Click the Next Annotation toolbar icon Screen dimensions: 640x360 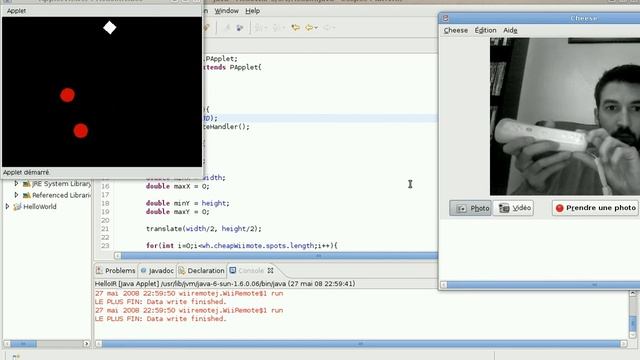coord(258,28)
